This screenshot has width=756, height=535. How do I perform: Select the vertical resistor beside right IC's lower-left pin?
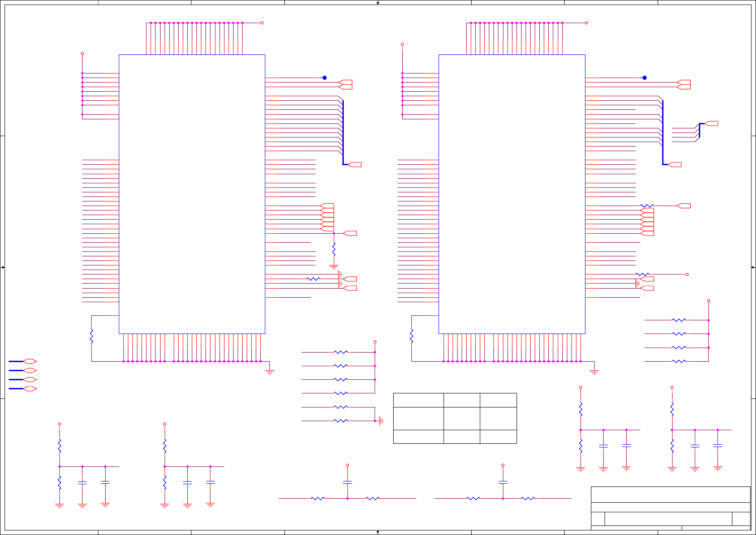412,336
